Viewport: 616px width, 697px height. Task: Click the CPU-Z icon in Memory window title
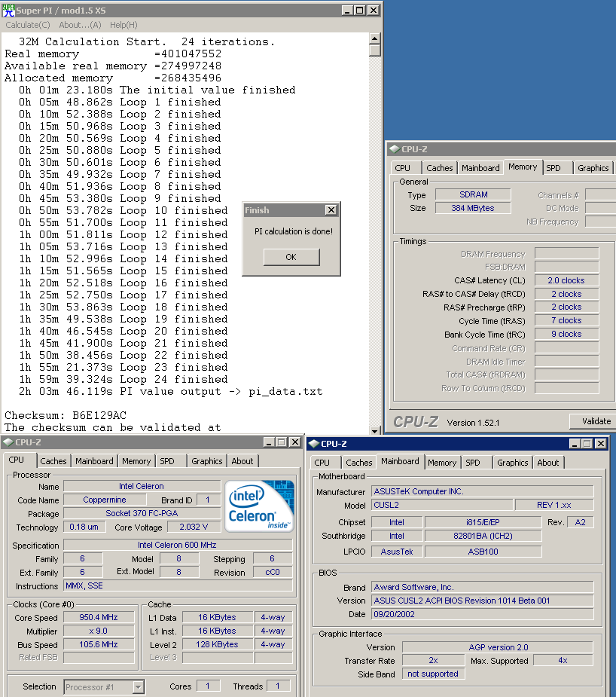click(395, 149)
